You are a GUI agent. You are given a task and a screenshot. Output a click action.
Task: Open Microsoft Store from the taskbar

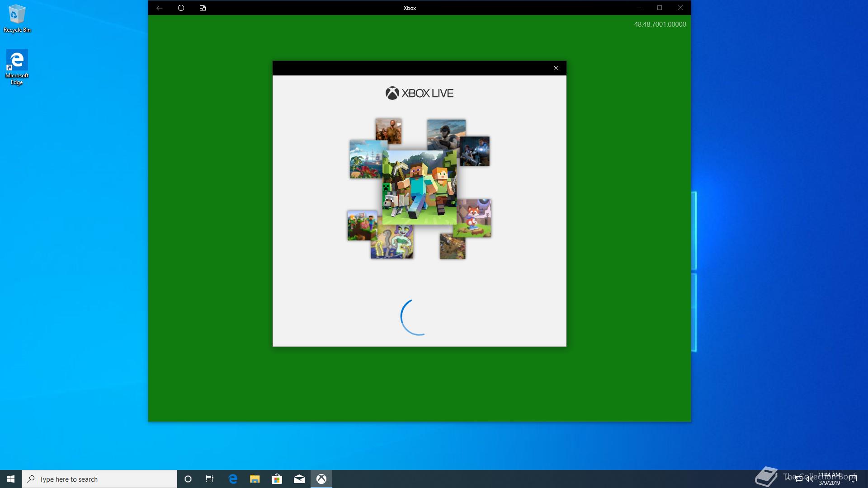pyautogui.click(x=277, y=479)
